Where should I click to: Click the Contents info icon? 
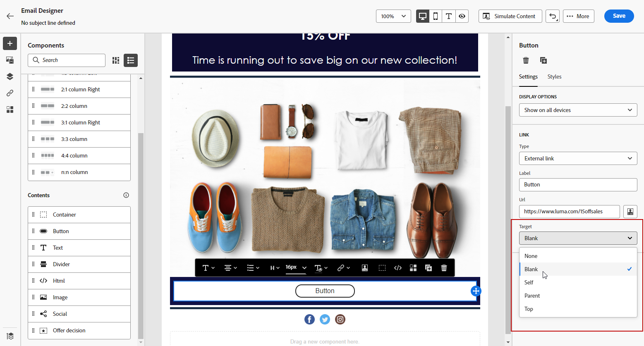(x=126, y=195)
